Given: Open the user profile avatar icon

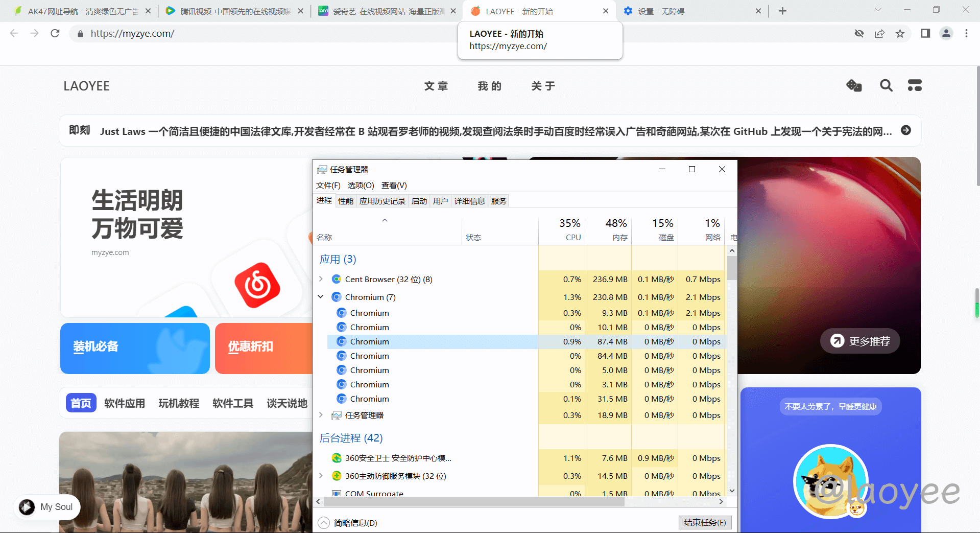Looking at the screenshot, I should [946, 34].
